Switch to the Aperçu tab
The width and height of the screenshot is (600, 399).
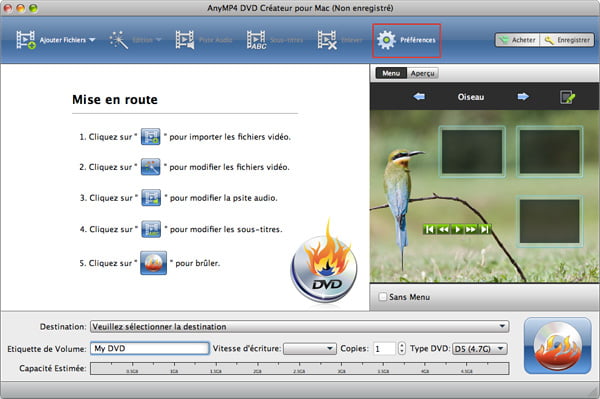pyautogui.click(x=422, y=73)
